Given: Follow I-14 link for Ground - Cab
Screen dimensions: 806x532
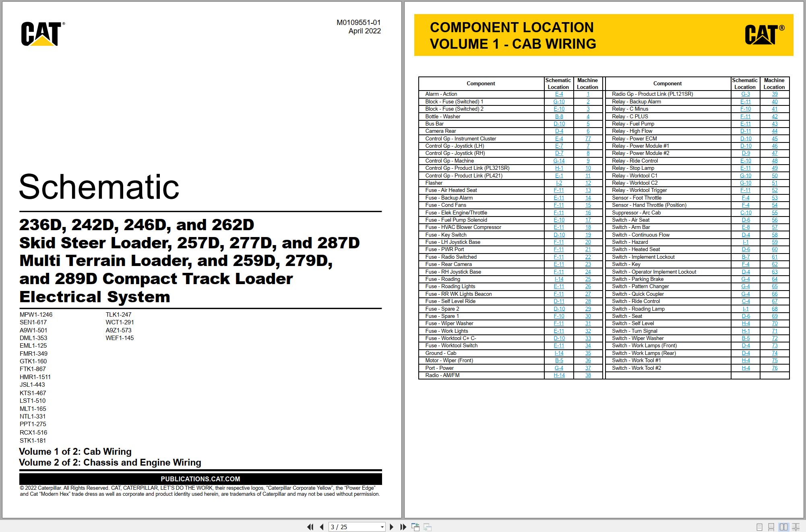Looking at the screenshot, I should coord(559,353).
